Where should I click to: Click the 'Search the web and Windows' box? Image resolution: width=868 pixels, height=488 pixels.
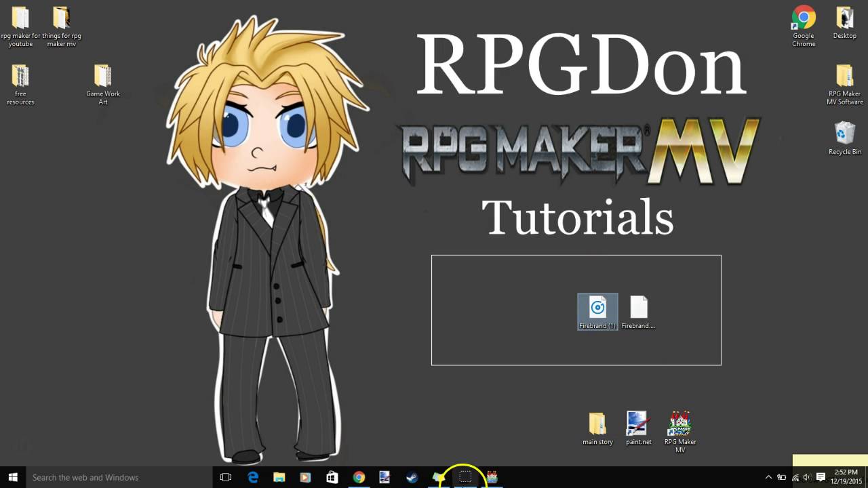[x=119, y=477]
